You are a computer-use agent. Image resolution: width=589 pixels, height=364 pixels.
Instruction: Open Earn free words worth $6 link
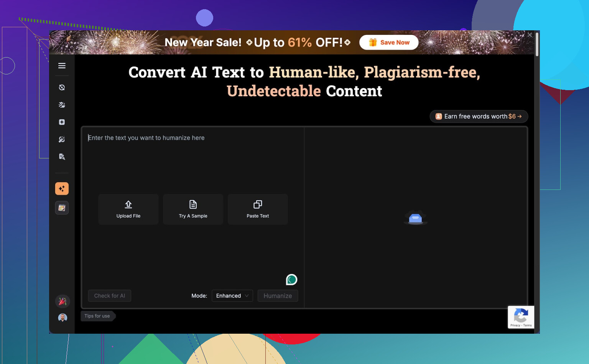[x=479, y=117]
